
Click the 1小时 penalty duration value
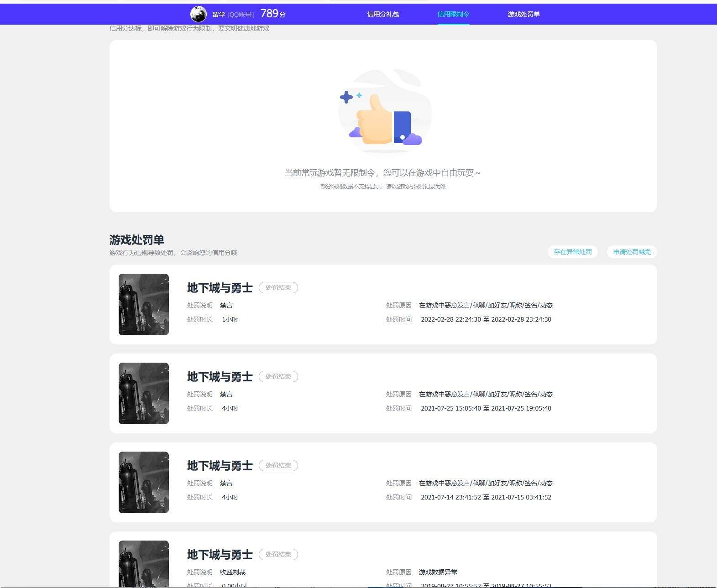(x=230, y=319)
